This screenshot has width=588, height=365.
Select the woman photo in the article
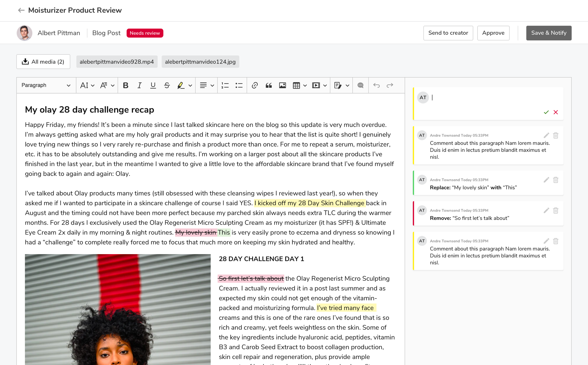tap(118, 309)
